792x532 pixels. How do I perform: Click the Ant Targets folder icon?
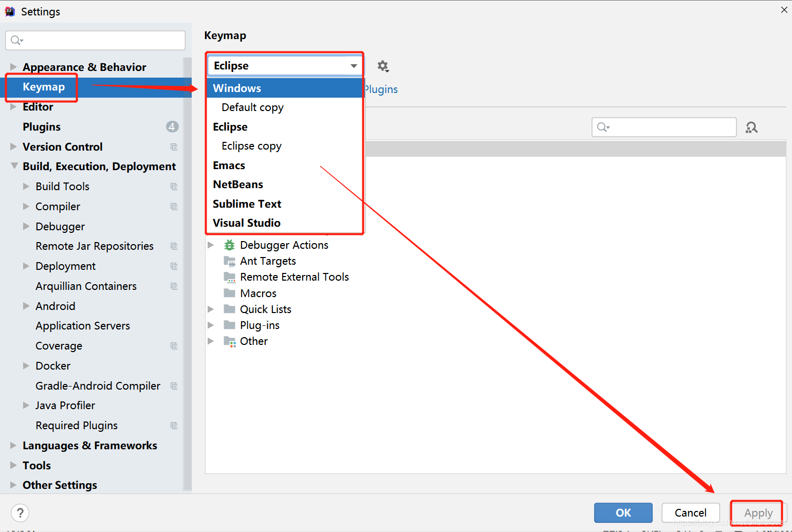coord(230,261)
